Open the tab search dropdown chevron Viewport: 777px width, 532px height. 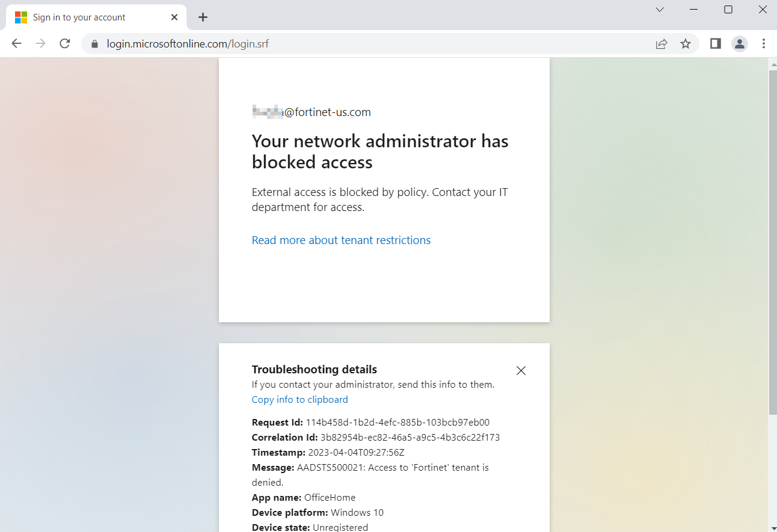(x=660, y=10)
